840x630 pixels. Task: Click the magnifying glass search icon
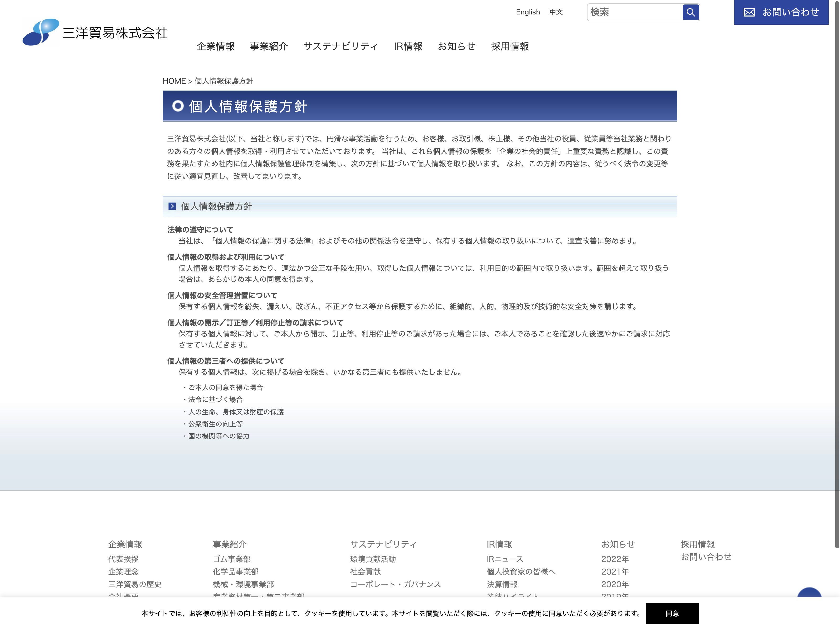[690, 12]
